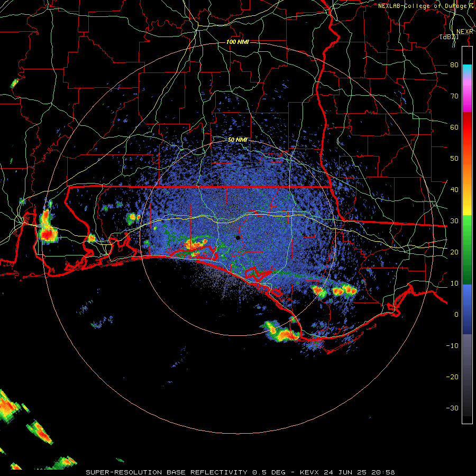Select the 0 value on the dBZ scale
Image resolution: width=476 pixels, height=476 pixels.
[456, 315]
